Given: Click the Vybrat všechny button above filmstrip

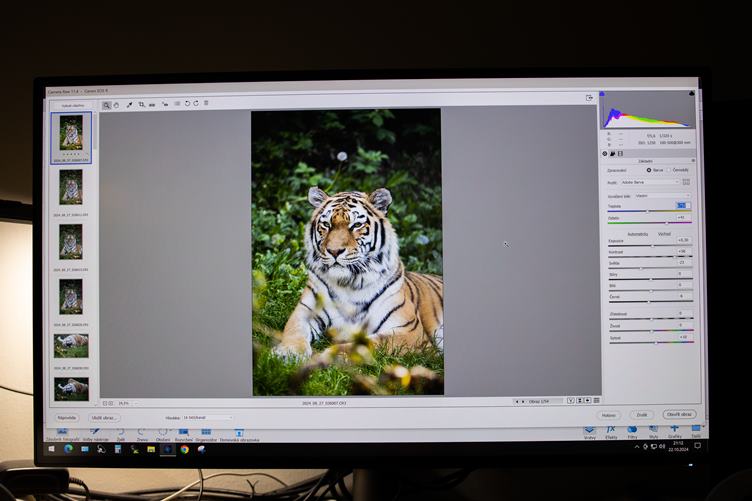Looking at the screenshot, I should coord(73,105).
